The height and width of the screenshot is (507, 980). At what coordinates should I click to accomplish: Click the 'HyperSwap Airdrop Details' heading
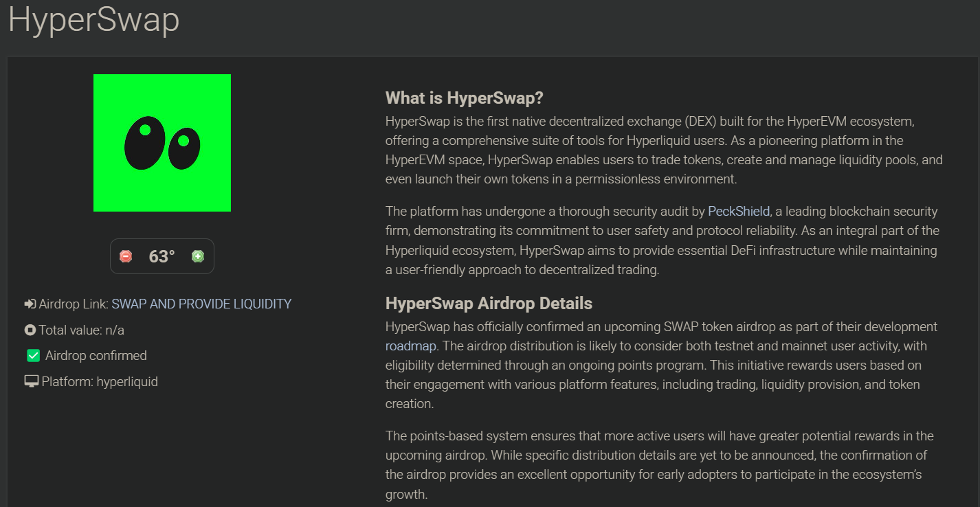(x=489, y=304)
